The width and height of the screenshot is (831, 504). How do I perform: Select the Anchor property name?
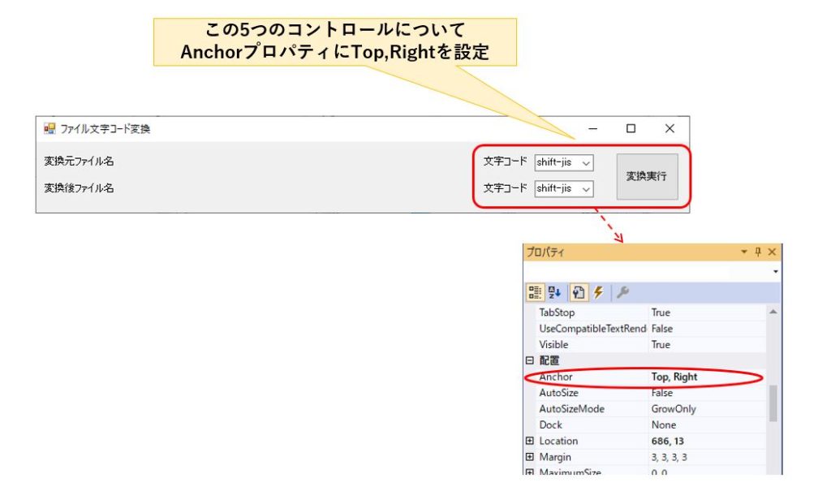click(556, 377)
